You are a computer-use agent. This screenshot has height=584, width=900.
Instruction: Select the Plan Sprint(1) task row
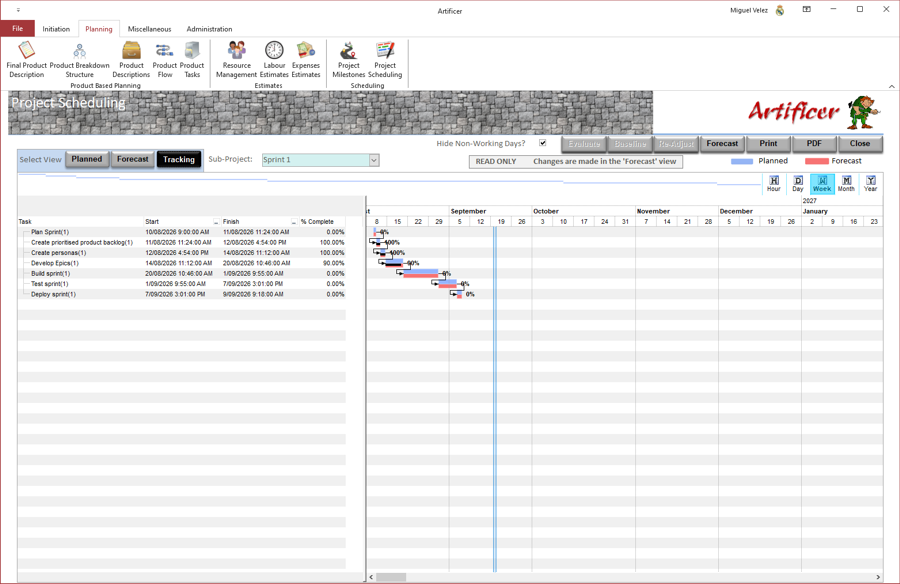tap(181, 232)
